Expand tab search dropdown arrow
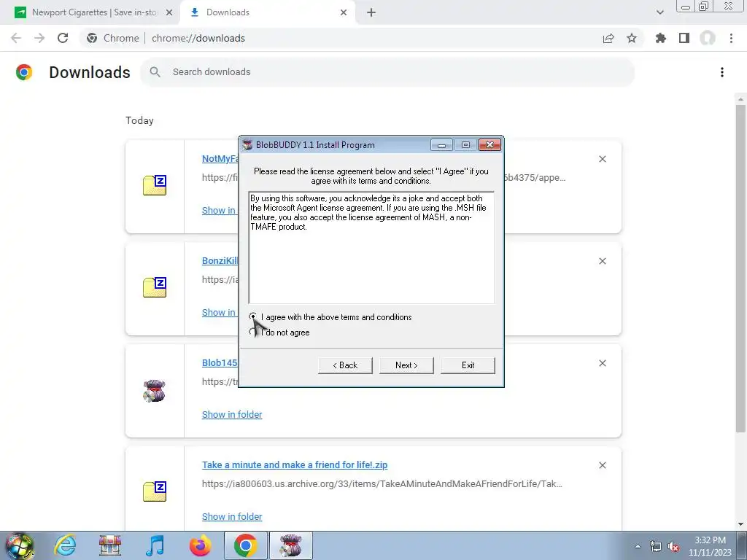 point(659,12)
